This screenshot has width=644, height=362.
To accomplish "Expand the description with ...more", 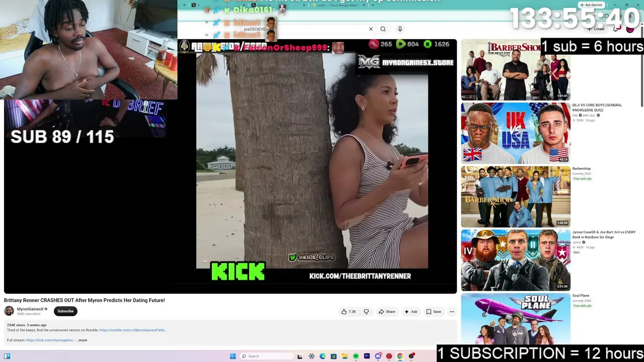I will [x=82, y=340].
